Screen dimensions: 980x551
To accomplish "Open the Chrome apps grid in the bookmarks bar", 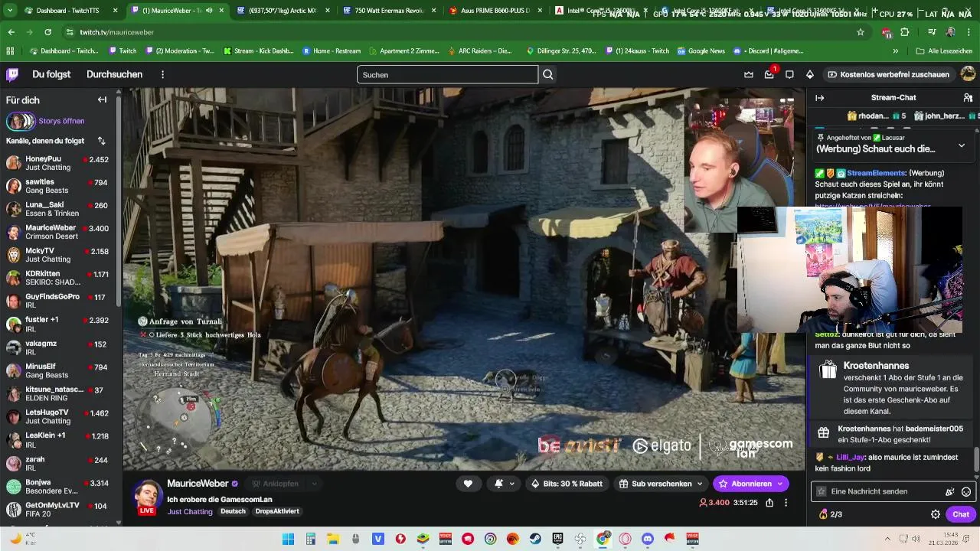I will tap(10, 51).
